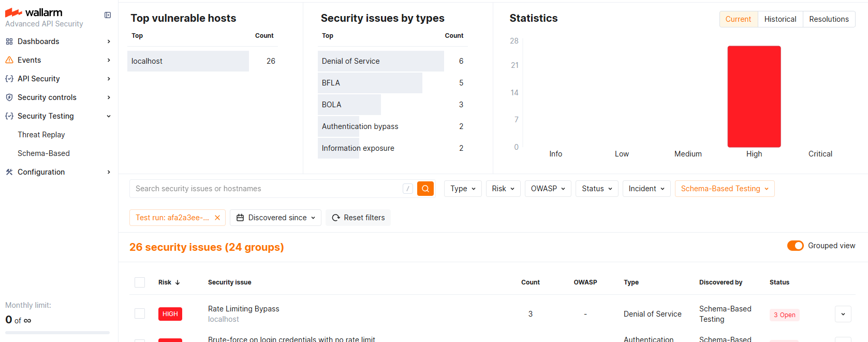
Task: Expand the Configuration chevron
Action: pyautogui.click(x=109, y=172)
